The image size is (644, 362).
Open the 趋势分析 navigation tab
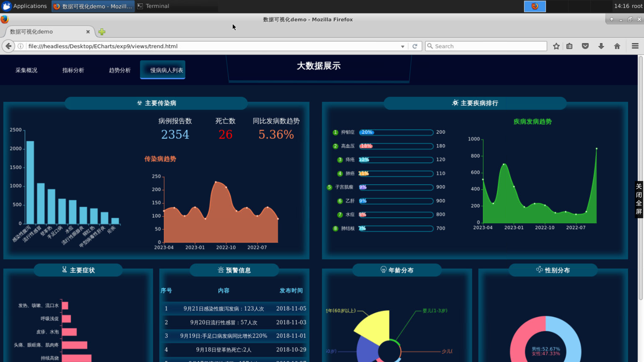pos(120,70)
